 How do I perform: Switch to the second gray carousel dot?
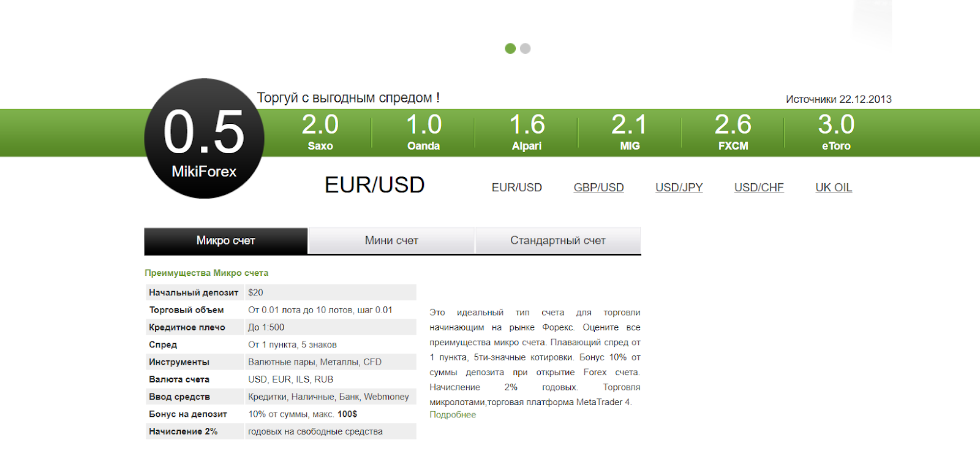pyautogui.click(x=526, y=48)
